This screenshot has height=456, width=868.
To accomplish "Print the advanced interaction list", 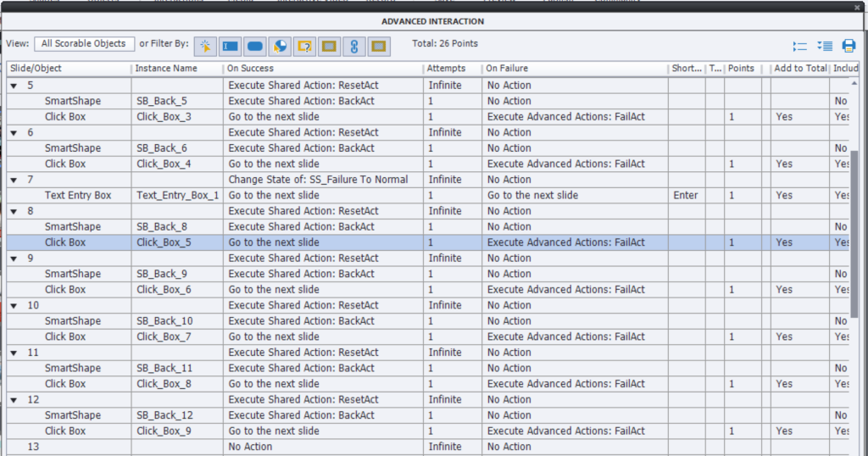I will tap(849, 46).
